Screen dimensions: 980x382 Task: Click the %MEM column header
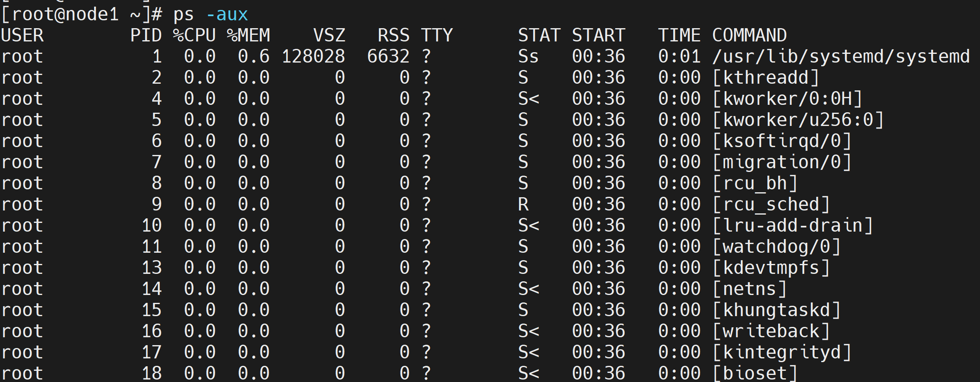(248, 36)
